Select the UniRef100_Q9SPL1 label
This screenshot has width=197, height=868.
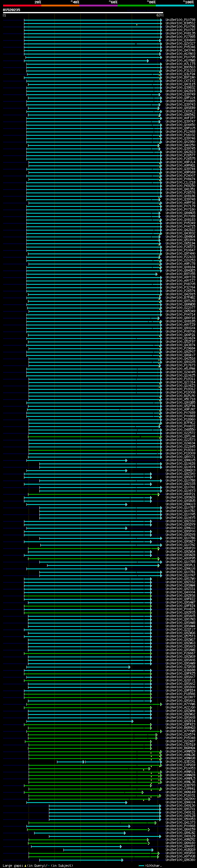180,565
